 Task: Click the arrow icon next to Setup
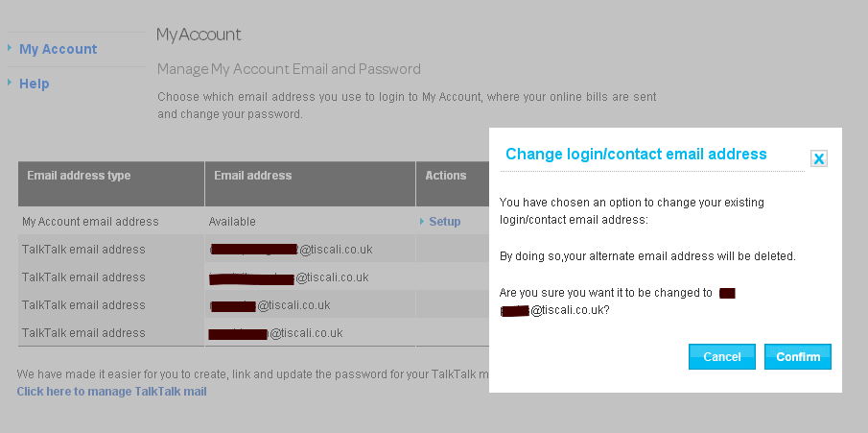(x=422, y=222)
